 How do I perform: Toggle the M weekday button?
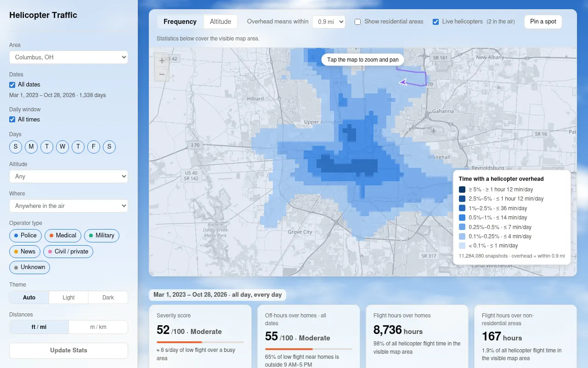(x=31, y=147)
